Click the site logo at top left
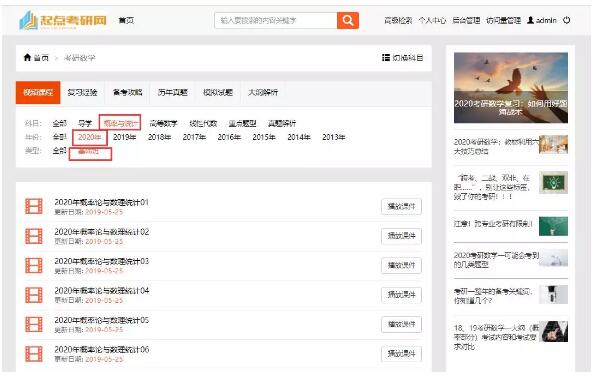This screenshot has height=387, width=595. coord(63,20)
